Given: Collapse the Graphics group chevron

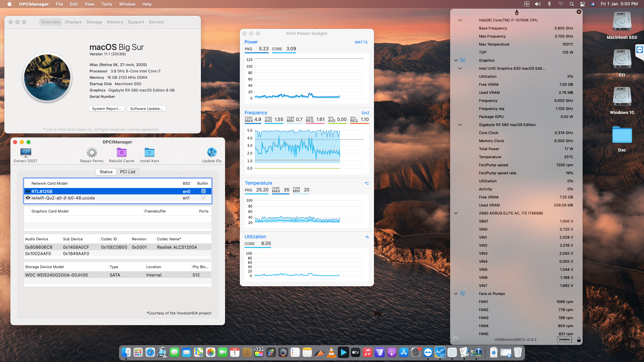Looking at the screenshot, I should pyautogui.click(x=456, y=60).
